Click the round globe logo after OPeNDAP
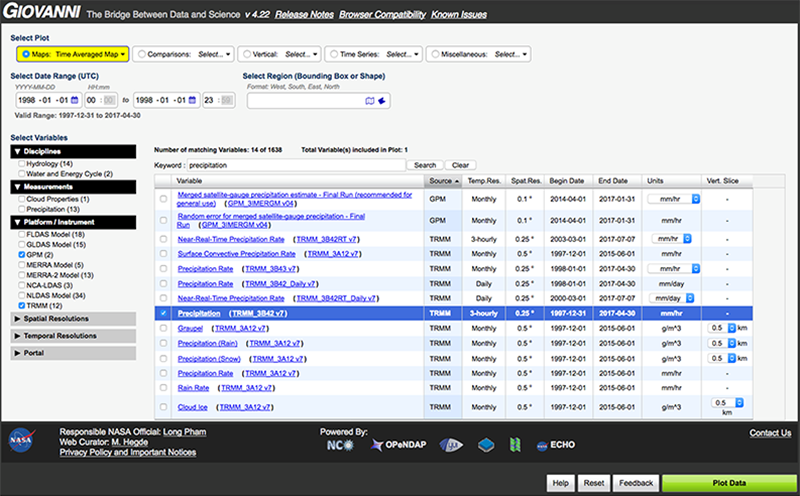The width and height of the screenshot is (800, 496). [451, 445]
